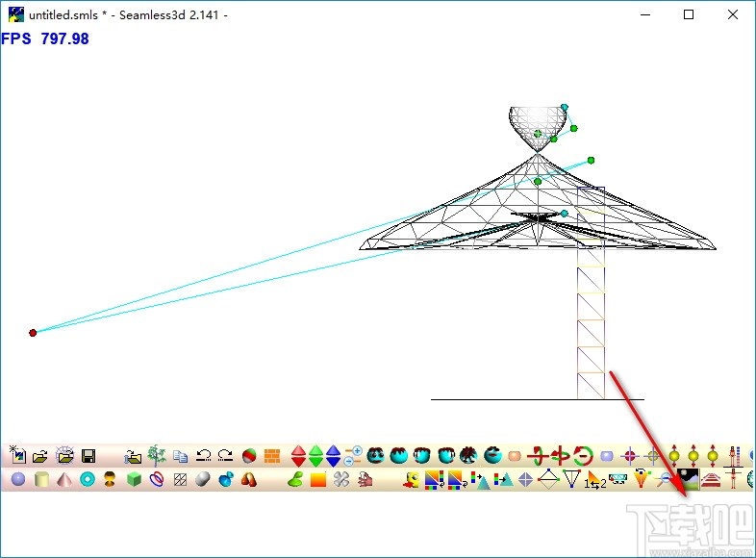Click the inverted triangle with colored vertices icon
The image size is (756, 558).
pos(571,479)
